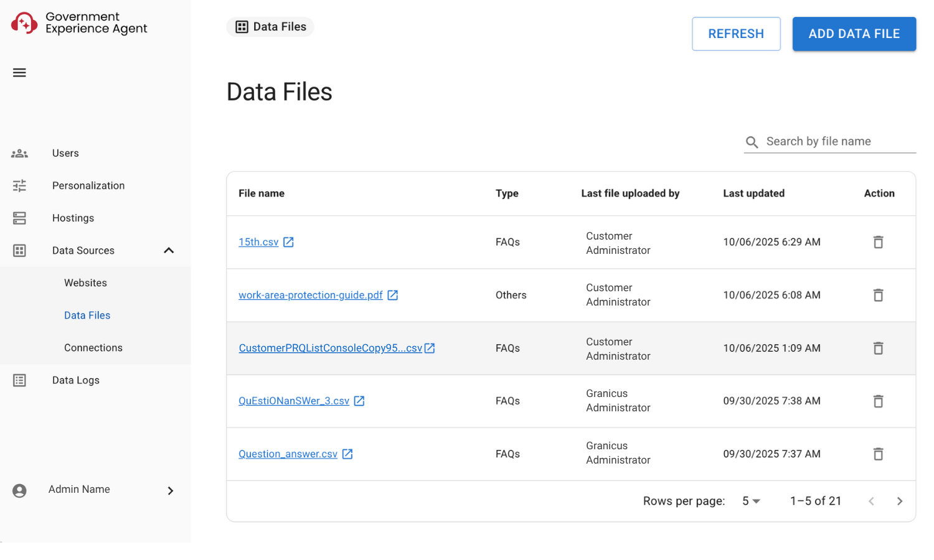Click the Data Files breadcrumb chip
Image resolution: width=934 pixels, height=560 pixels.
pos(270,27)
